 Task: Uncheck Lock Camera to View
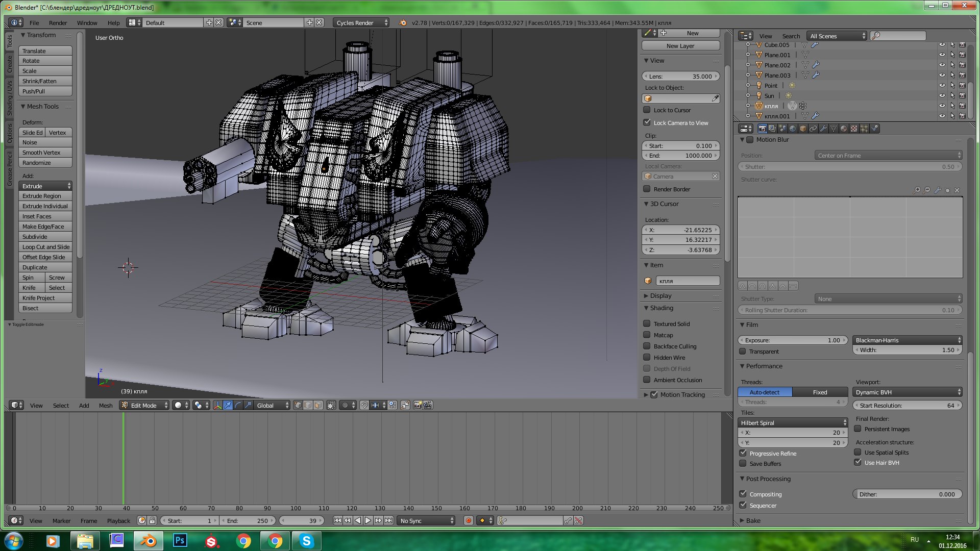coord(647,122)
